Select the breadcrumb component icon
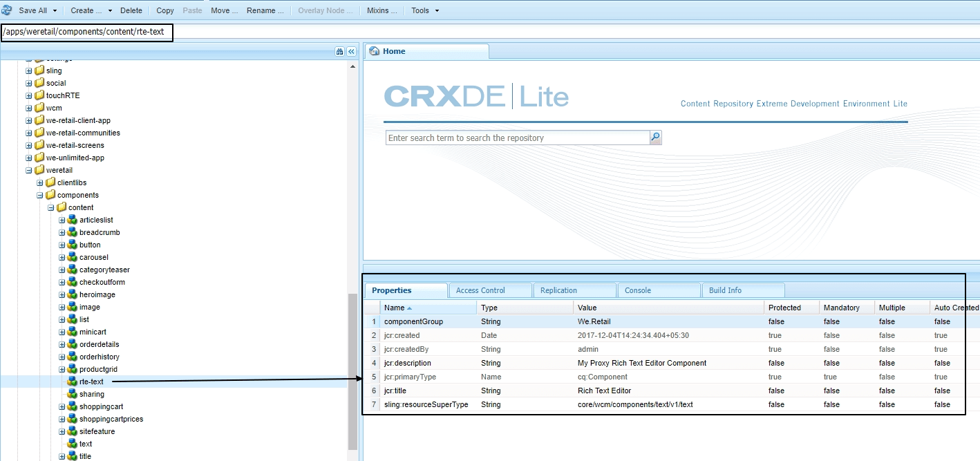 [71, 232]
